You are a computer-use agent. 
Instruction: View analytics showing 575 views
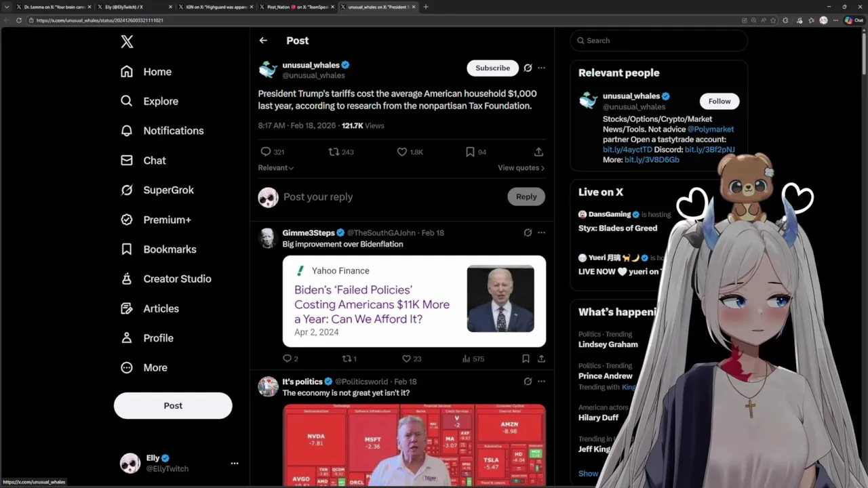(x=473, y=359)
